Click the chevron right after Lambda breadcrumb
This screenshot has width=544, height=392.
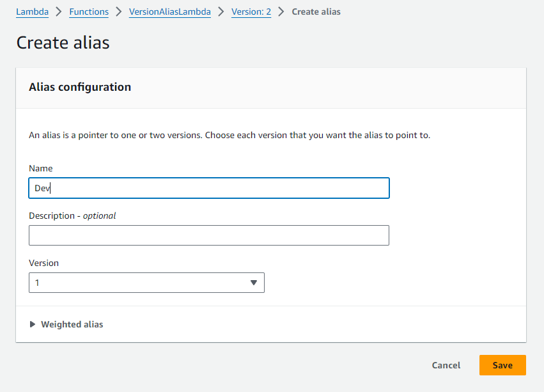click(59, 12)
